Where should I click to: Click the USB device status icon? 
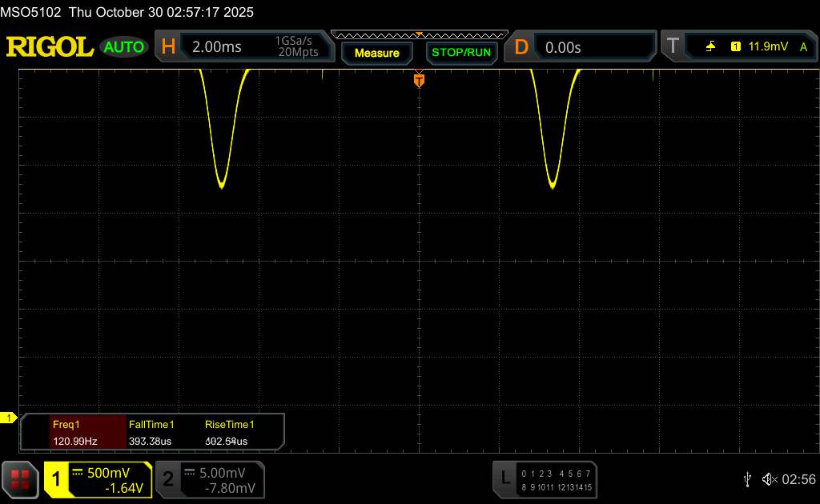pos(748,478)
